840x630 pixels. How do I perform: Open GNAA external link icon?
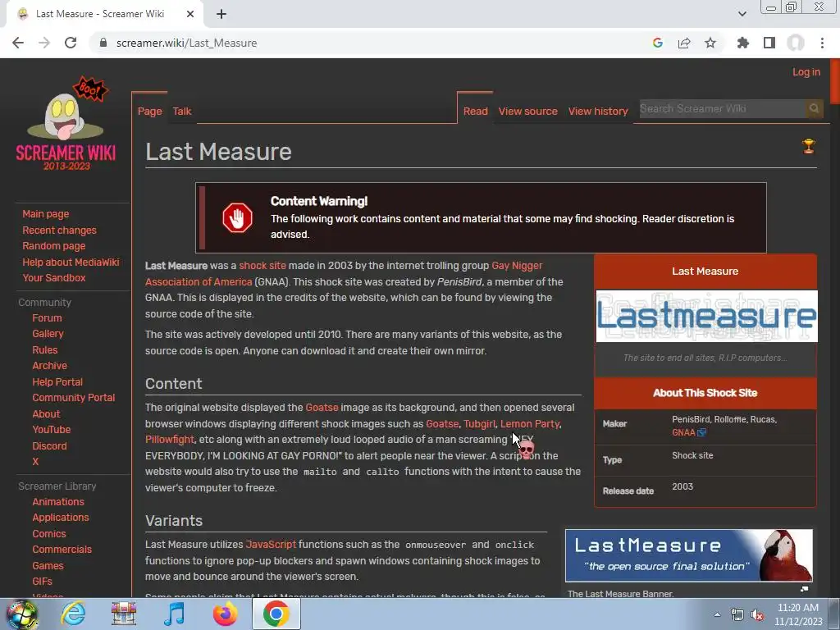tap(702, 432)
